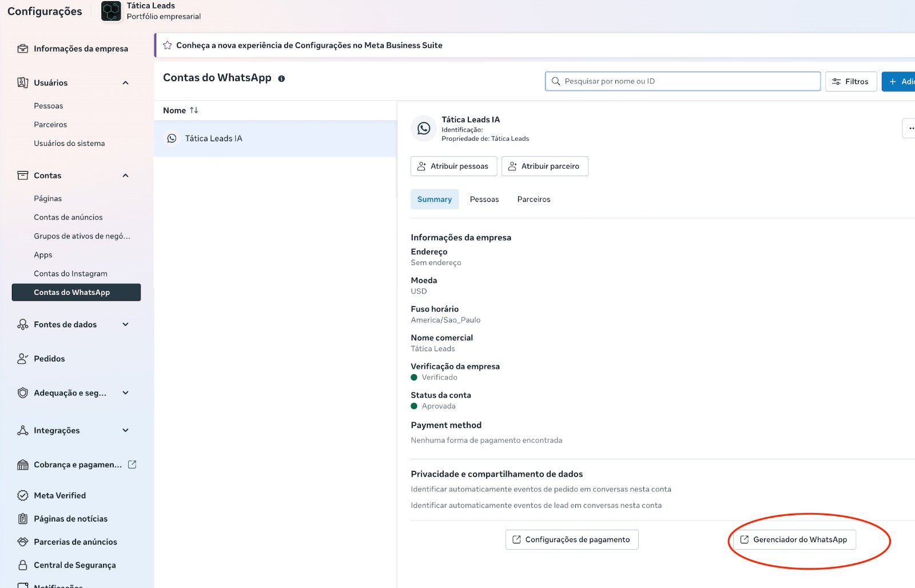Click the Pedidos person icon

pyautogui.click(x=23, y=359)
